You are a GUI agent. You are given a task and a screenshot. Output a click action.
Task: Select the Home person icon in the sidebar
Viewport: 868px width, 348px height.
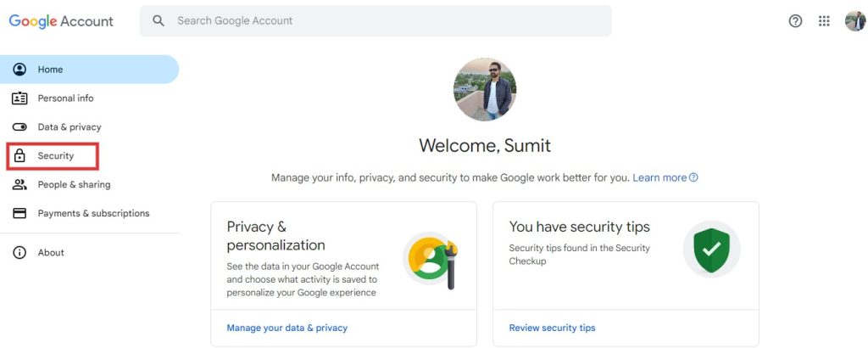pos(19,70)
